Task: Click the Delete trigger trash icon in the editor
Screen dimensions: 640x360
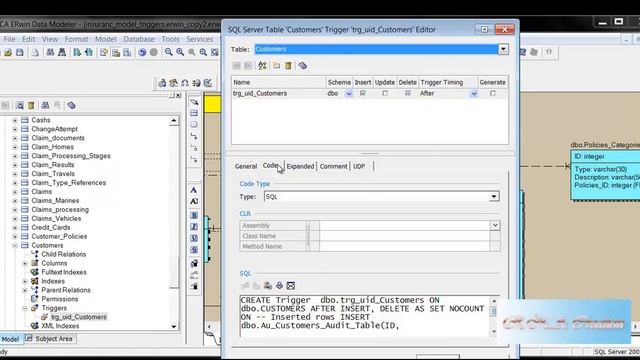Action: (x=289, y=66)
